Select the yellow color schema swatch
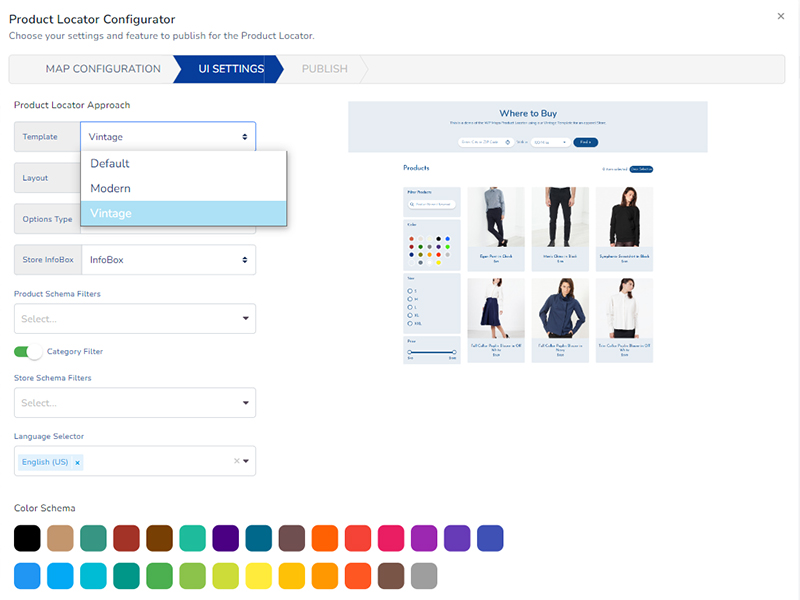 coord(259,576)
